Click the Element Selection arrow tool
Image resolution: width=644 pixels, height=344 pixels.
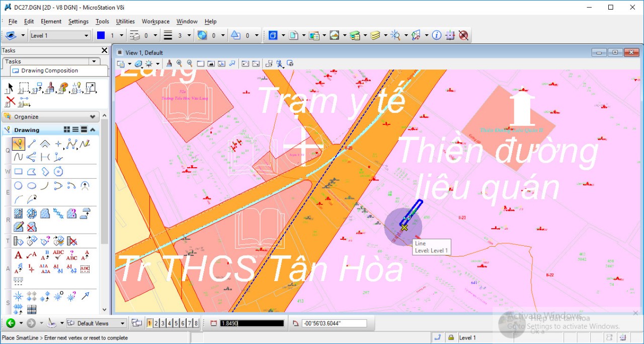(x=9, y=88)
